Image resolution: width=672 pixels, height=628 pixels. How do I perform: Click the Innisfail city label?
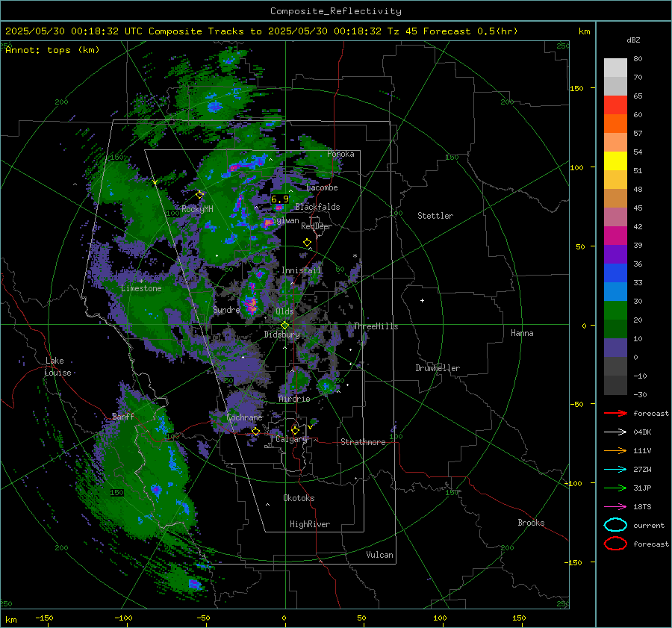(302, 270)
